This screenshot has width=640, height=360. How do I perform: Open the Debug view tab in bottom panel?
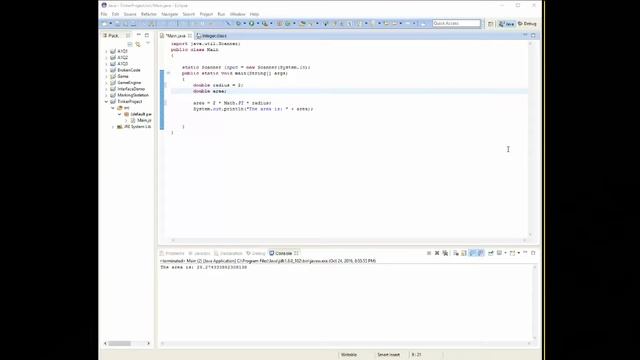256,253
